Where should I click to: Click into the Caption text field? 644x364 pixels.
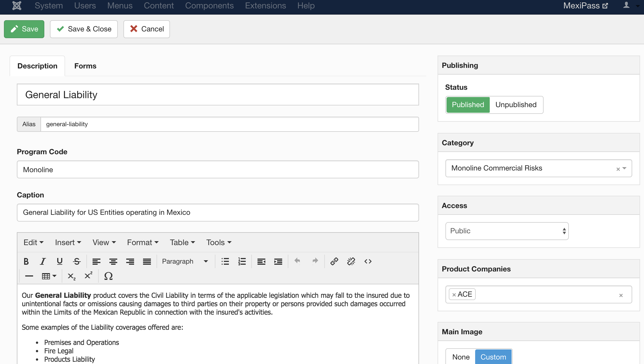218,212
